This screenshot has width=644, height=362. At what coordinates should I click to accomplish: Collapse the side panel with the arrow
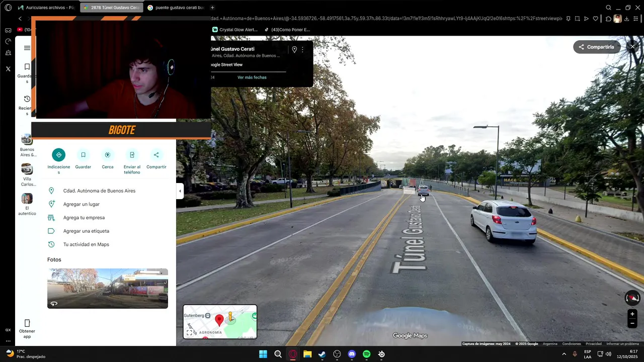[180, 191]
